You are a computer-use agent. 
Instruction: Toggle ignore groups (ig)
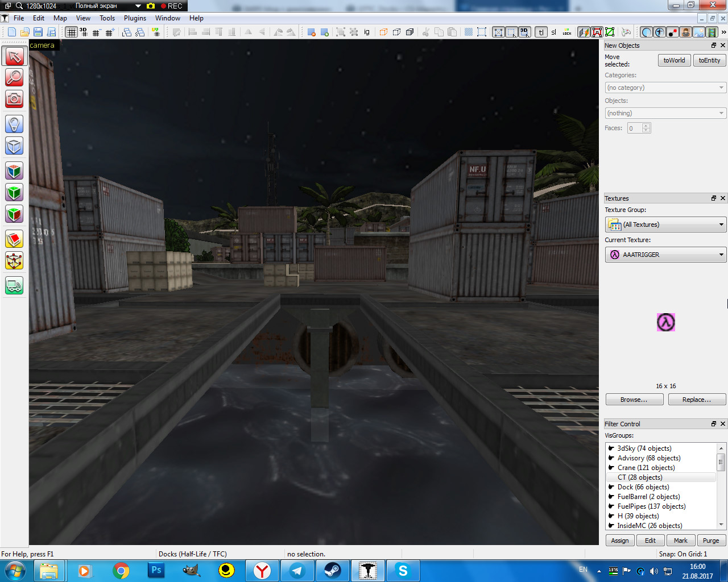coord(367,32)
